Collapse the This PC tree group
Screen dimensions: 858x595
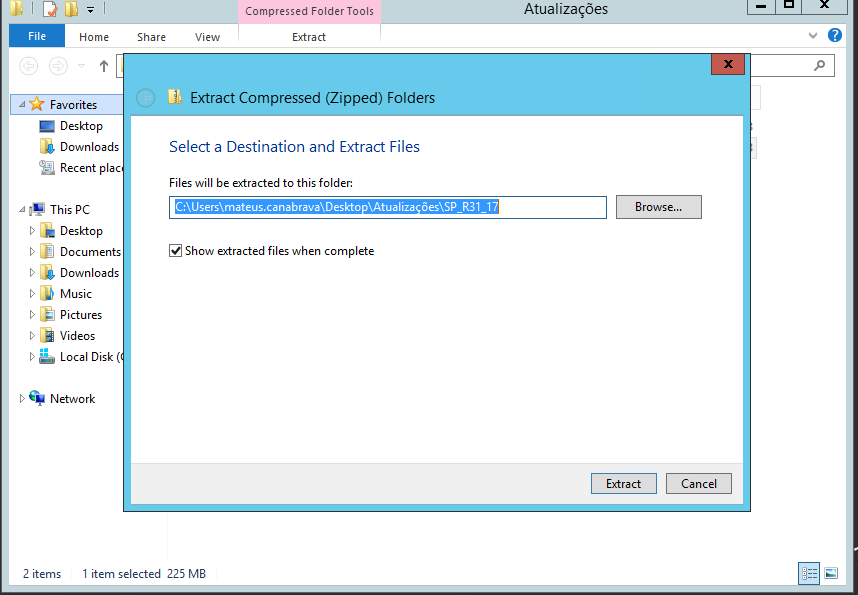(x=22, y=209)
